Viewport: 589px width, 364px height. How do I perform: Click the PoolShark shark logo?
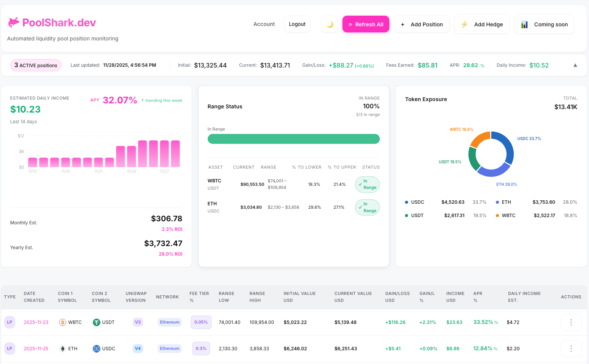point(13,22)
